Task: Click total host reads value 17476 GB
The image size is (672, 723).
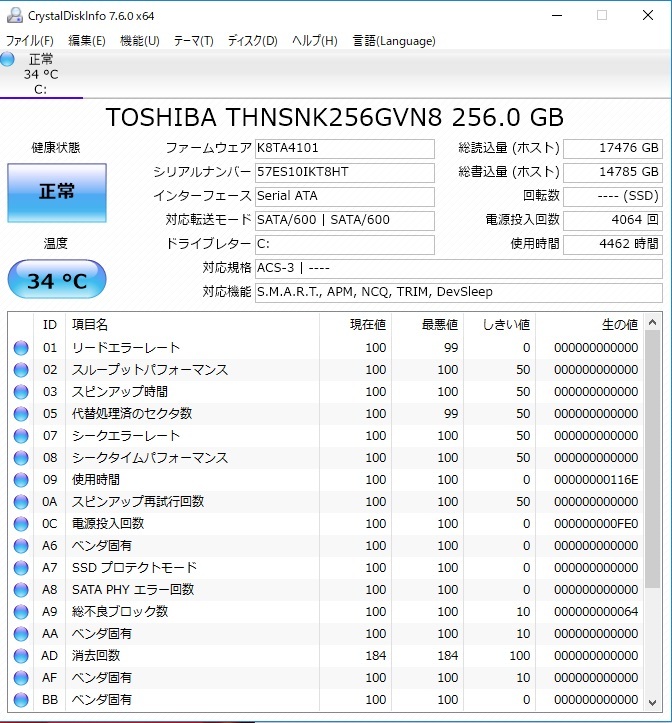Action: coord(613,148)
